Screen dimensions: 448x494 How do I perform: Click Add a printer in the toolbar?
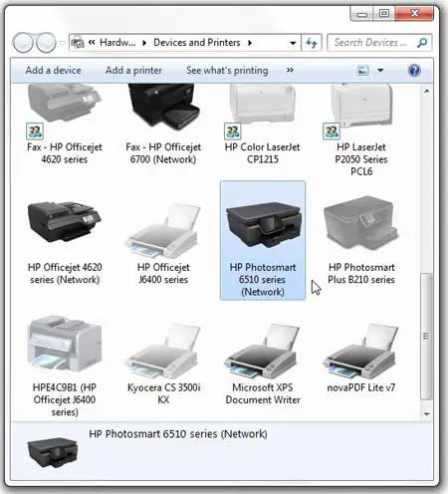point(133,71)
